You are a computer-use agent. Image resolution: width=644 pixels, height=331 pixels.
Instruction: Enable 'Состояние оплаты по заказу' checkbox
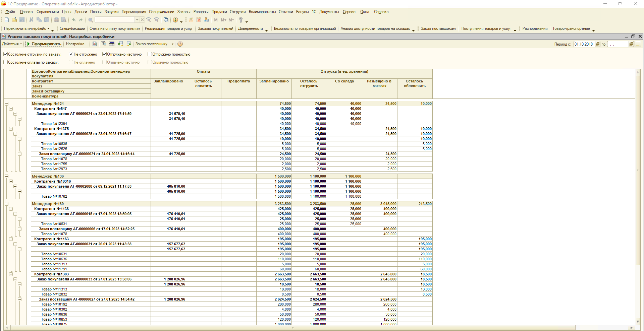click(6, 62)
